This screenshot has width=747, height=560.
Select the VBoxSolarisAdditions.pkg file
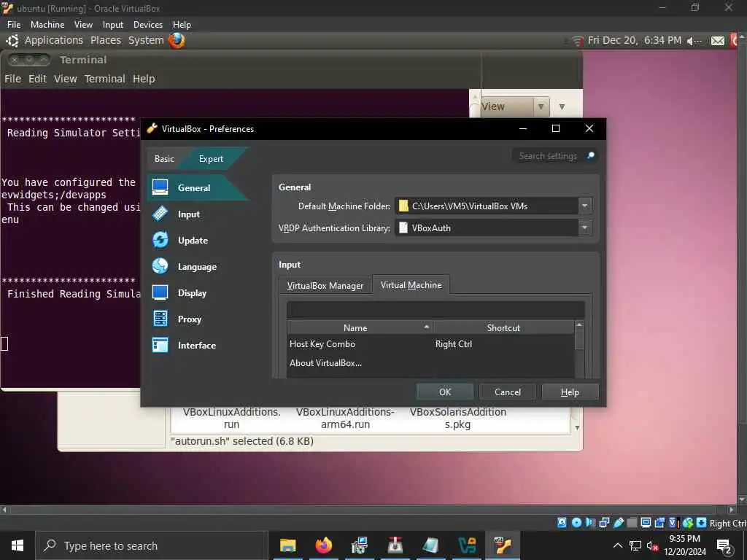pyautogui.click(x=458, y=418)
